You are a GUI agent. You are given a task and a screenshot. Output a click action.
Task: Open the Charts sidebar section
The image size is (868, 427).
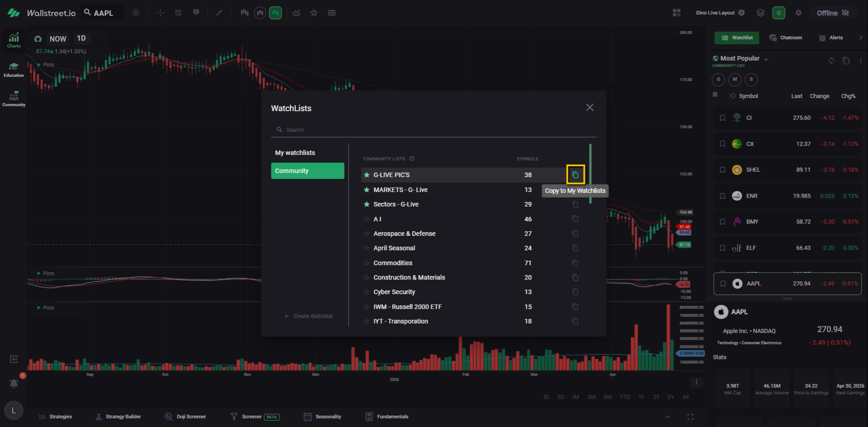pyautogui.click(x=14, y=40)
